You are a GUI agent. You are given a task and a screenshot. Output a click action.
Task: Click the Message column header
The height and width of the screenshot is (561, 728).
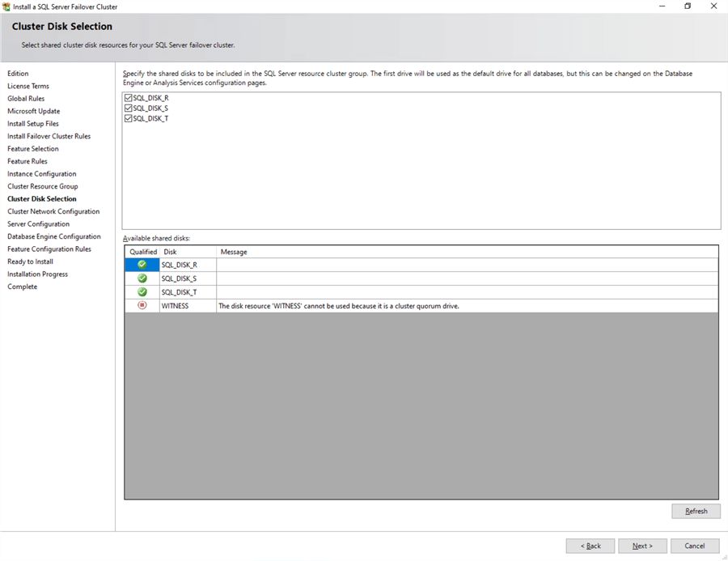point(467,252)
